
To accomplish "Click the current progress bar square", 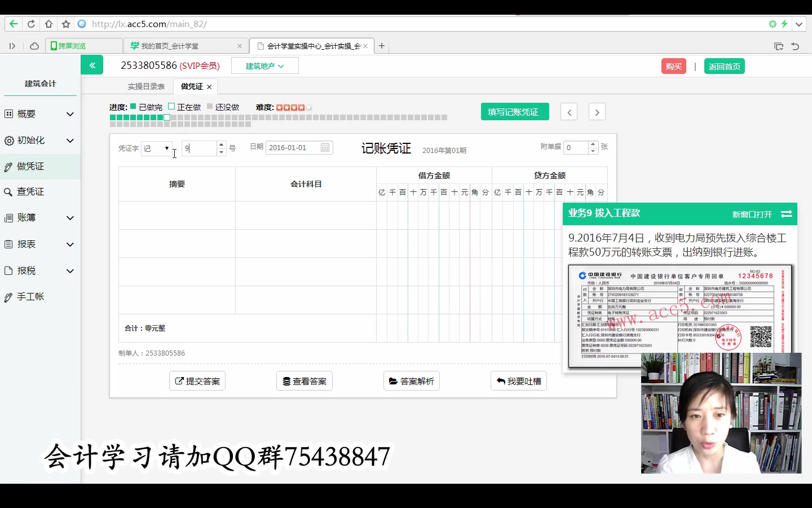I will coord(167,117).
